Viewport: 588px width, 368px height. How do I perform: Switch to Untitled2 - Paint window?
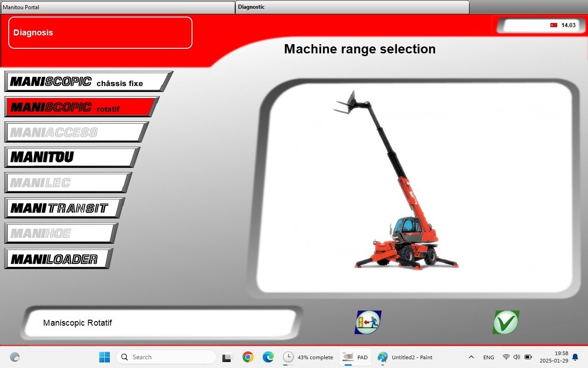(405, 357)
